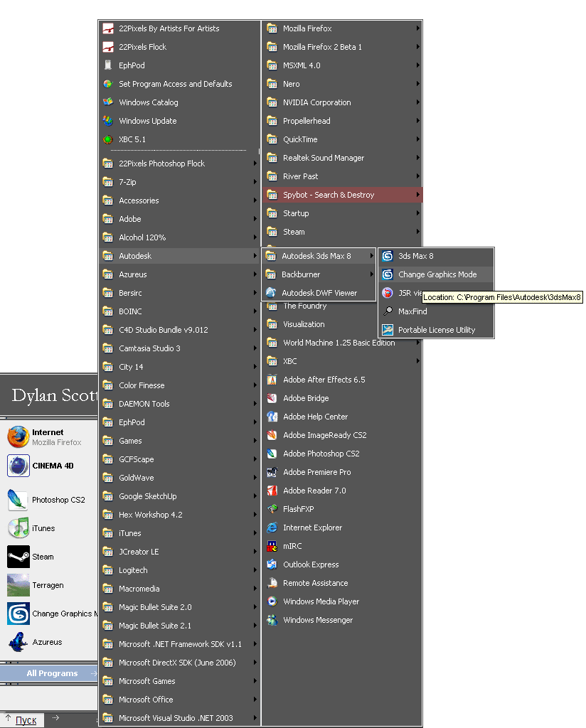Expand the Mozilla Firefox folder arrow
Screen dimensions: 586x728
click(418, 28)
